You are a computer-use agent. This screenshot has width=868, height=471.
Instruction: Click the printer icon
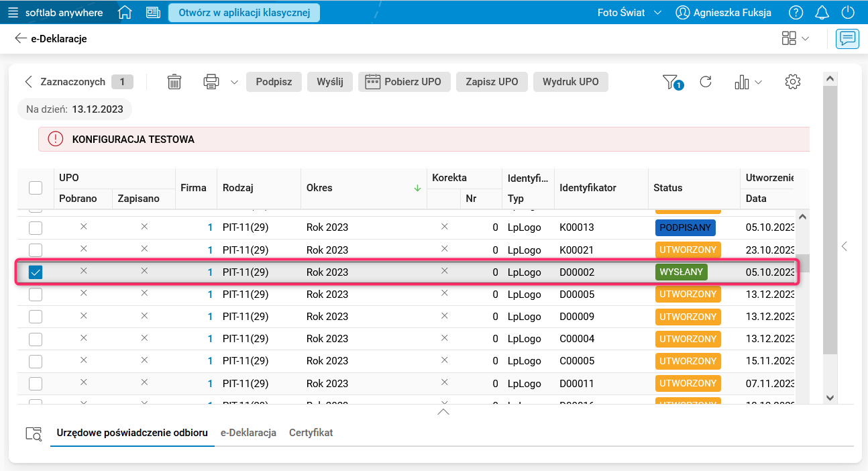click(211, 82)
